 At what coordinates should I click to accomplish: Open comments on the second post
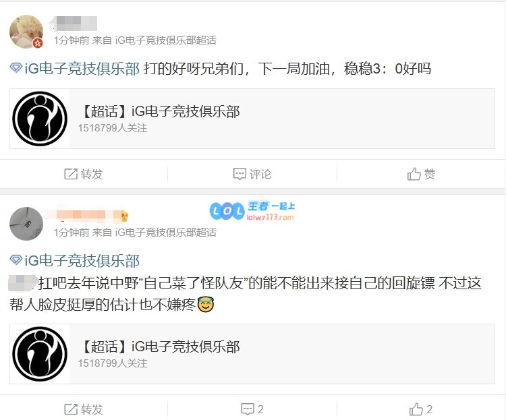(252, 409)
